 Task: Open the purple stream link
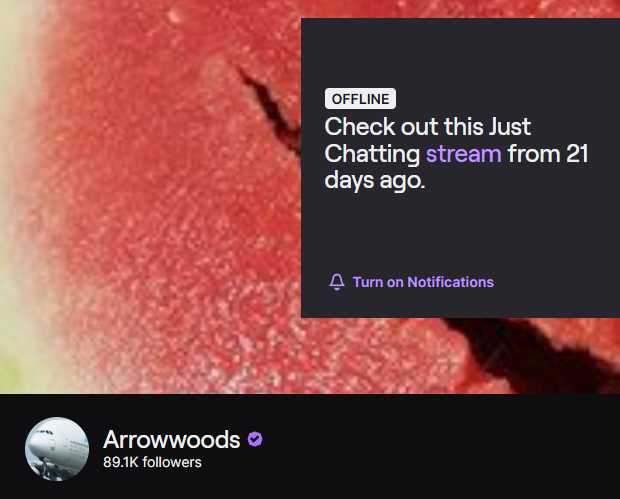tap(463, 153)
